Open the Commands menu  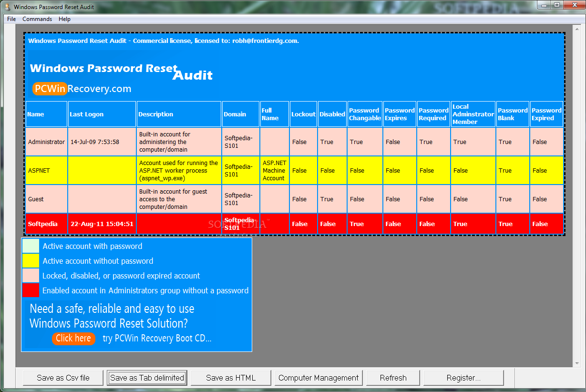pyautogui.click(x=37, y=19)
